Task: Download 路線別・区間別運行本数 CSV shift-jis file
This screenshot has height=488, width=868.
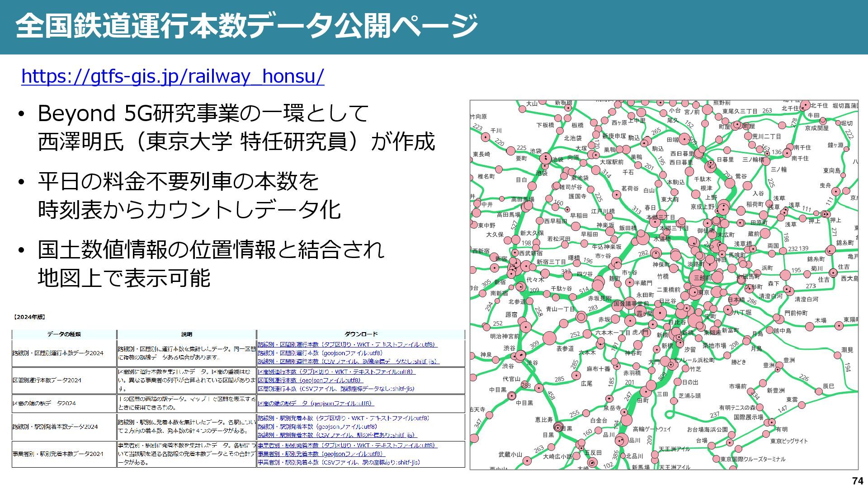Action: tap(348, 361)
